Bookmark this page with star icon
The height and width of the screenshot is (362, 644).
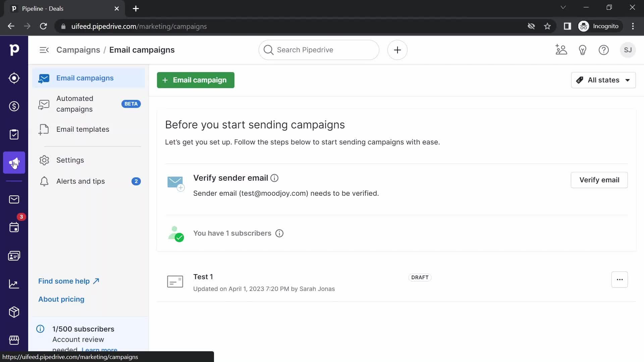[x=547, y=26]
